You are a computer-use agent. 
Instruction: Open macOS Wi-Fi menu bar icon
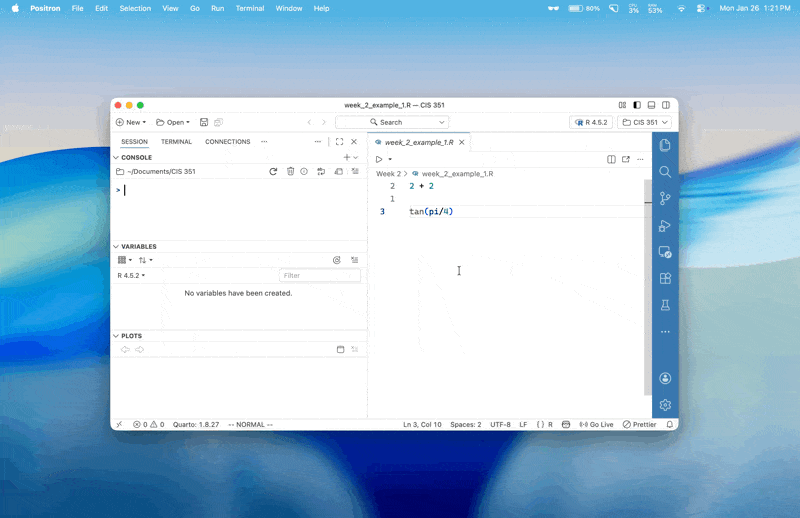(681, 8)
